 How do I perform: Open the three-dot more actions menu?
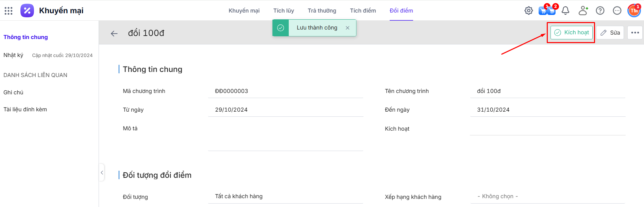(635, 33)
